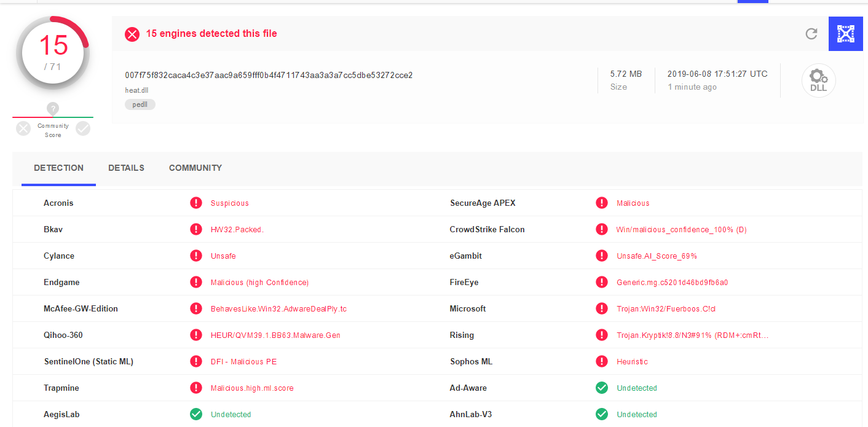Click the 'Qihoo-360' engine name
This screenshot has height=427, width=868.
click(63, 335)
